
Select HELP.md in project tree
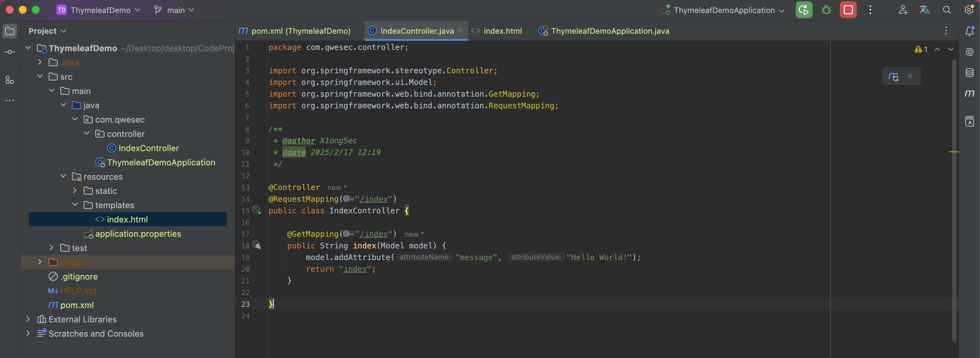(78, 291)
